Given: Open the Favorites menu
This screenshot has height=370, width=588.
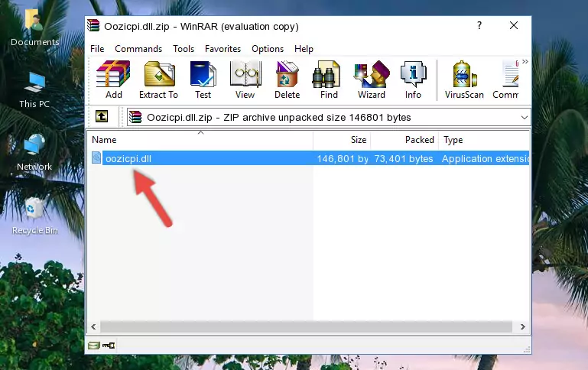Looking at the screenshot, I should tap(223, 49).
